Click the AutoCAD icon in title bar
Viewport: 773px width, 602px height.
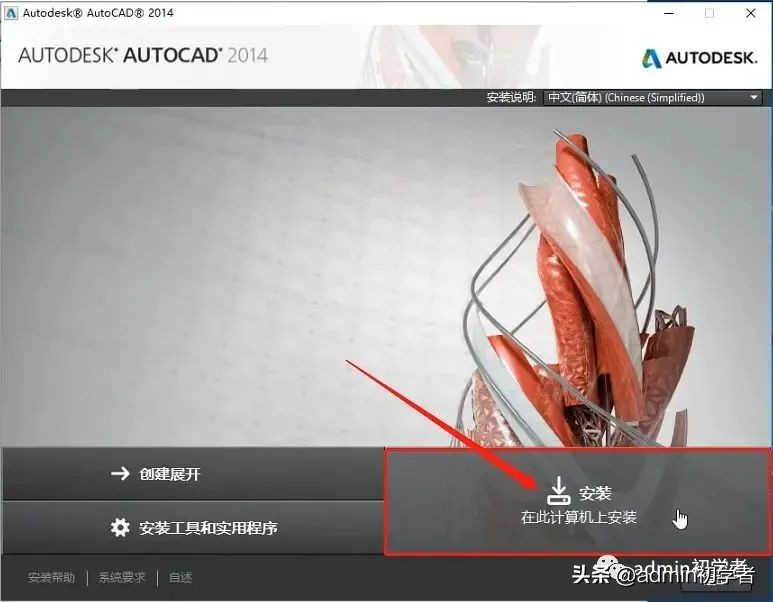pos(11,13)
